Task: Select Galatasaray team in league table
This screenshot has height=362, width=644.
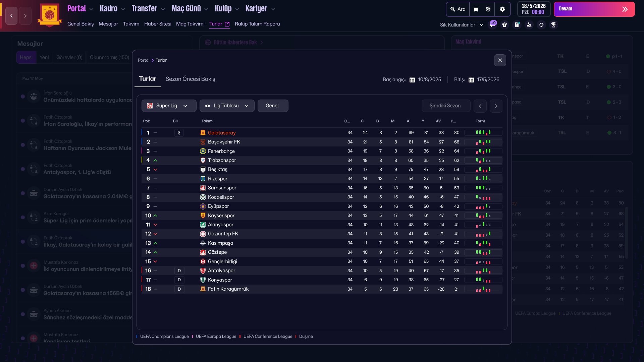Action: 222,133
